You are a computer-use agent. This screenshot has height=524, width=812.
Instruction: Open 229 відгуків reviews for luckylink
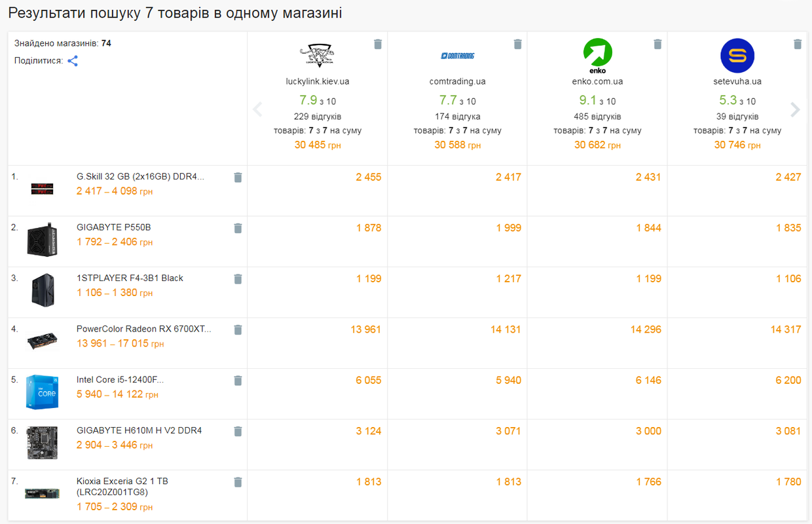click(x=318, y=117)
